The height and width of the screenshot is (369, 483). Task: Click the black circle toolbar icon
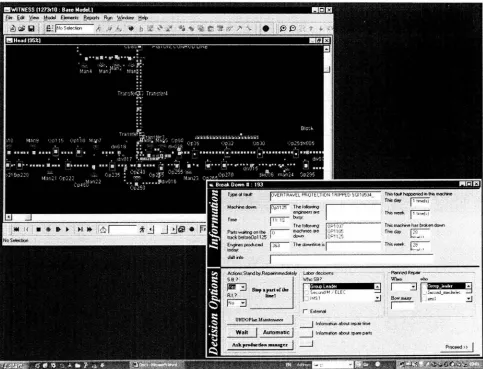[x=266, y=29]
